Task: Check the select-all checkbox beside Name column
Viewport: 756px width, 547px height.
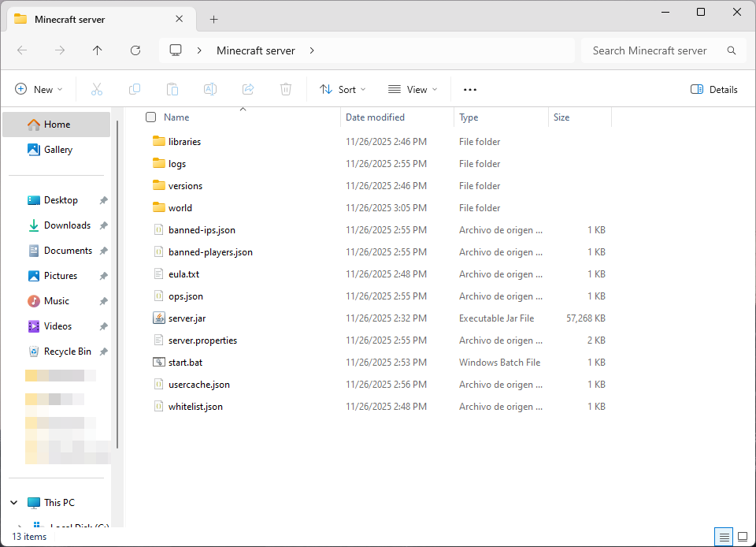Action: (150, 117)
